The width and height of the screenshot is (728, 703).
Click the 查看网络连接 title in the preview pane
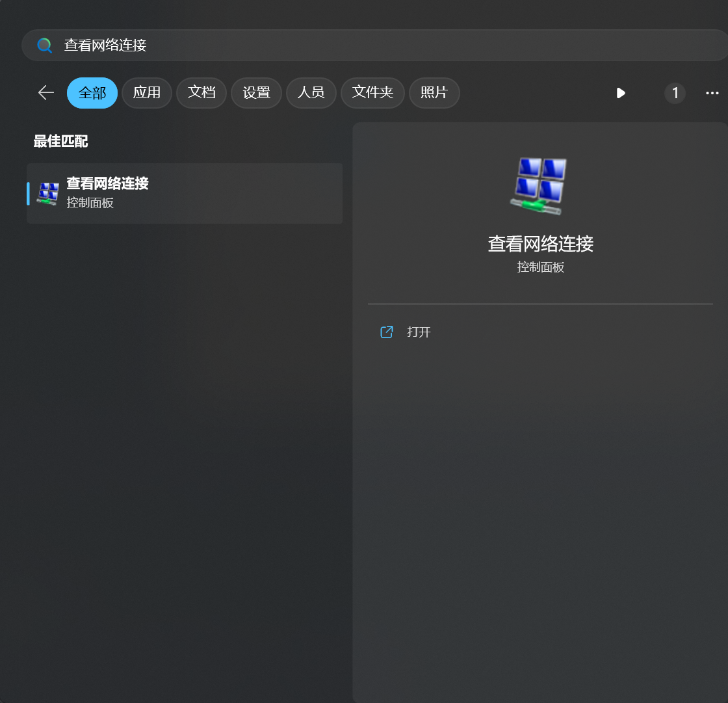pos(540,245)
